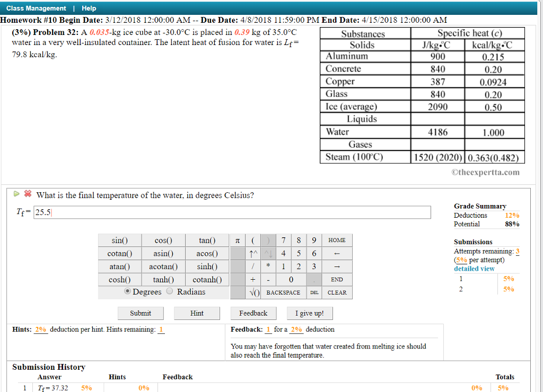Expand the question using the green triangle

[x=16, y=194]
